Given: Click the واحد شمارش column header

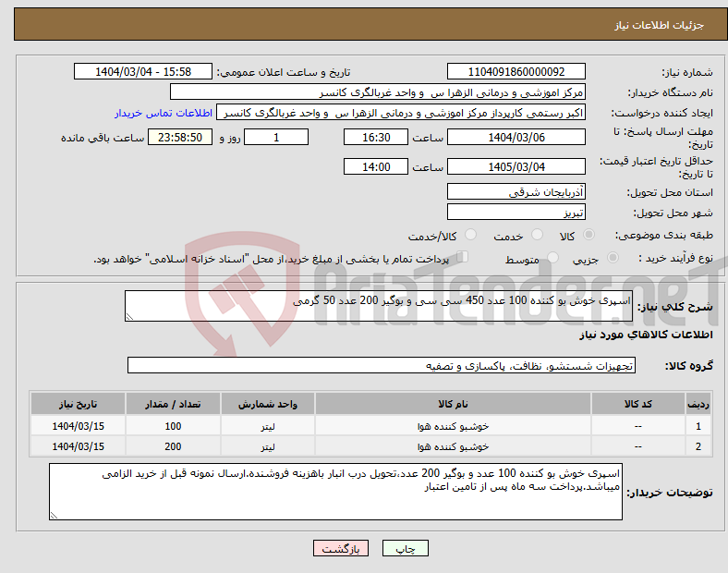Looking at the screenshot, I should 267,404.
